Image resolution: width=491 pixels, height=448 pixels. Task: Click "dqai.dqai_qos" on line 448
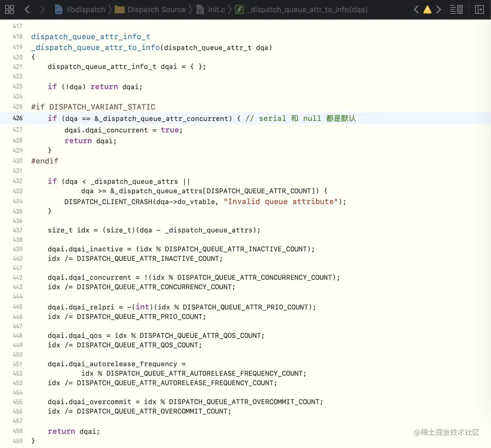74,336
